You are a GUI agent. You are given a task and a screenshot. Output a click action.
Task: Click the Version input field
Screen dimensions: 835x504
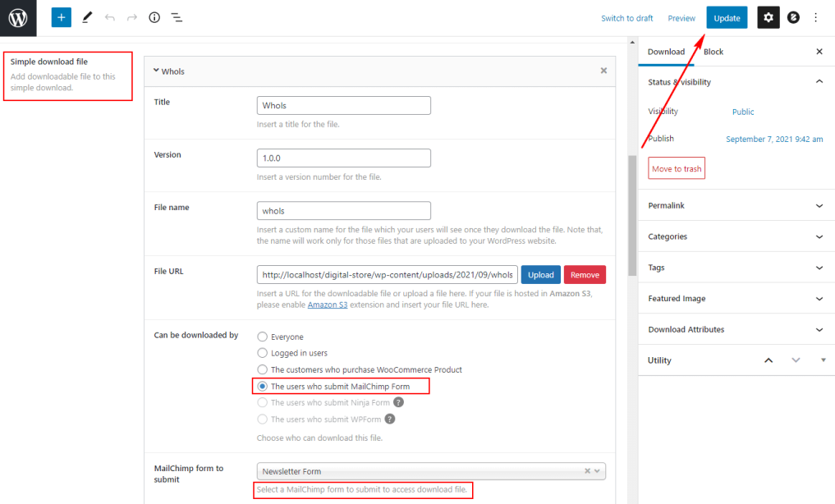click(x=343, y=158)
